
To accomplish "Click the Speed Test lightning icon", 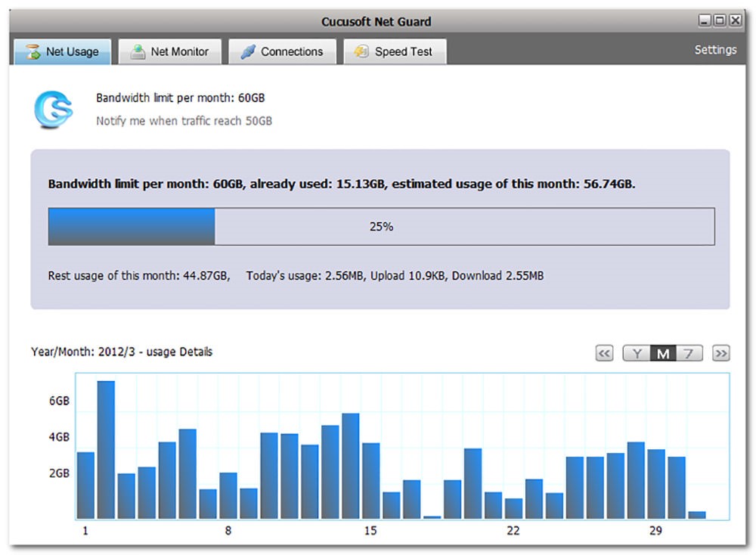I will (x=361, y=51).
